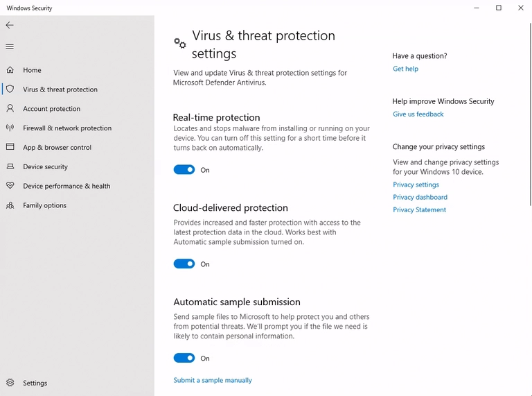532x396 pixels.
Task: Open the Get help link
Action: [x=405, y=69]
